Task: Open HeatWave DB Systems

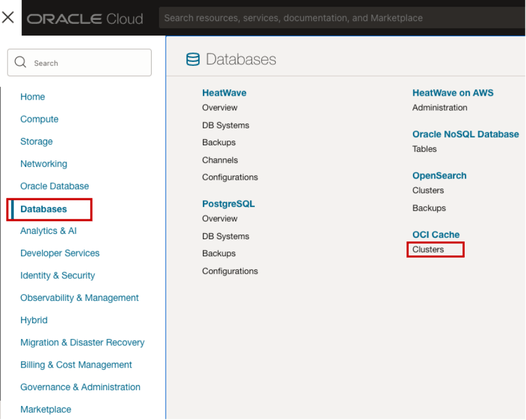Action: [x=226, y=125]
